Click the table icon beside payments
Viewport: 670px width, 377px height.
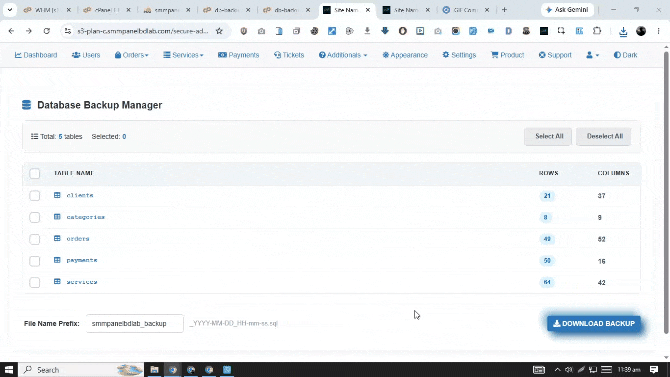(x=57, y=260)
